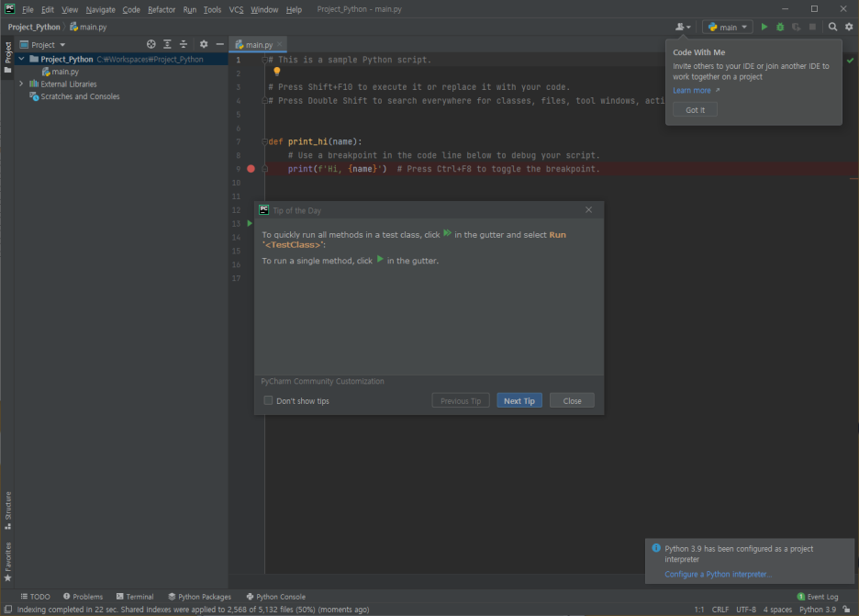This screenshot has width=859, height=616.
Task: Click the read-only lock icon in status bar
Action: [847, 610]
